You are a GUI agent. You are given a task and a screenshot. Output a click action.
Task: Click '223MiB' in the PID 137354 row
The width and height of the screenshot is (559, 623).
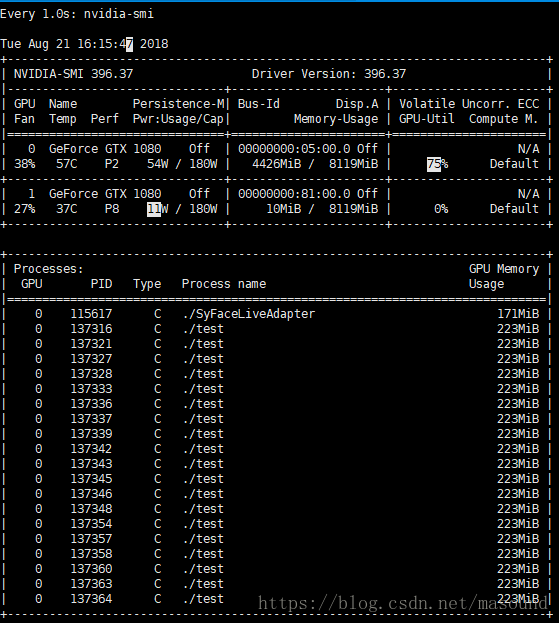(518, 524)
